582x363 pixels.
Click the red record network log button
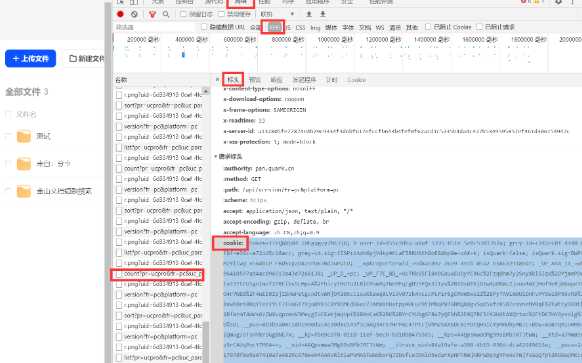pyautogui.click(x=120, y=14)
